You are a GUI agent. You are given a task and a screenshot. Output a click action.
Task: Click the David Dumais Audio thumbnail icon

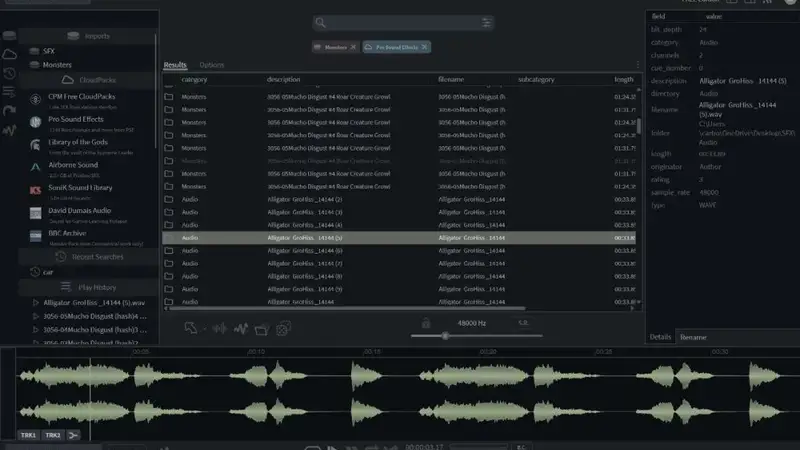[x=35, y=213]
